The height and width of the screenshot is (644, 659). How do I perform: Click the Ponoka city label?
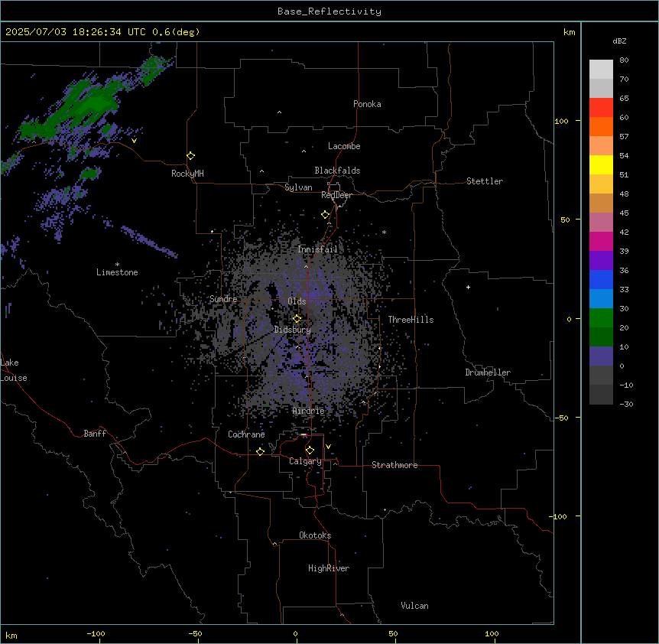367,104
